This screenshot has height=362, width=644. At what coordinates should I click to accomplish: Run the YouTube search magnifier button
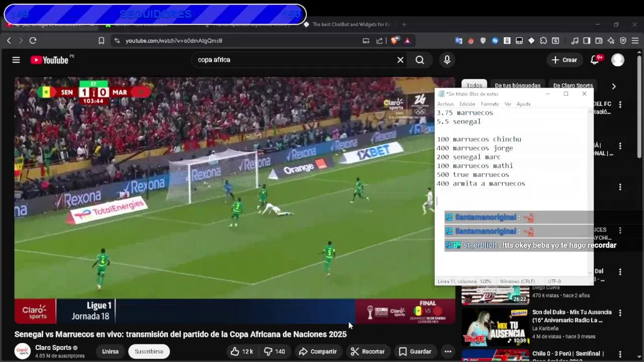(420, 60)
